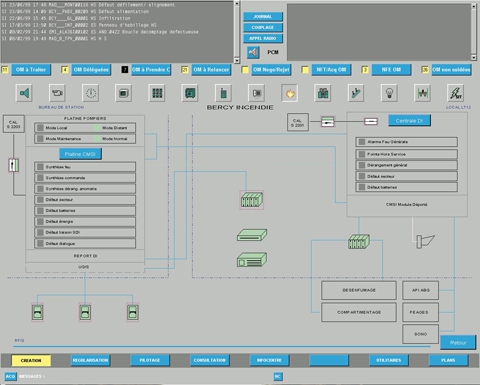
Task: Click the switch symbol left of Centrale DI
Action: click(x=371, y=121)
